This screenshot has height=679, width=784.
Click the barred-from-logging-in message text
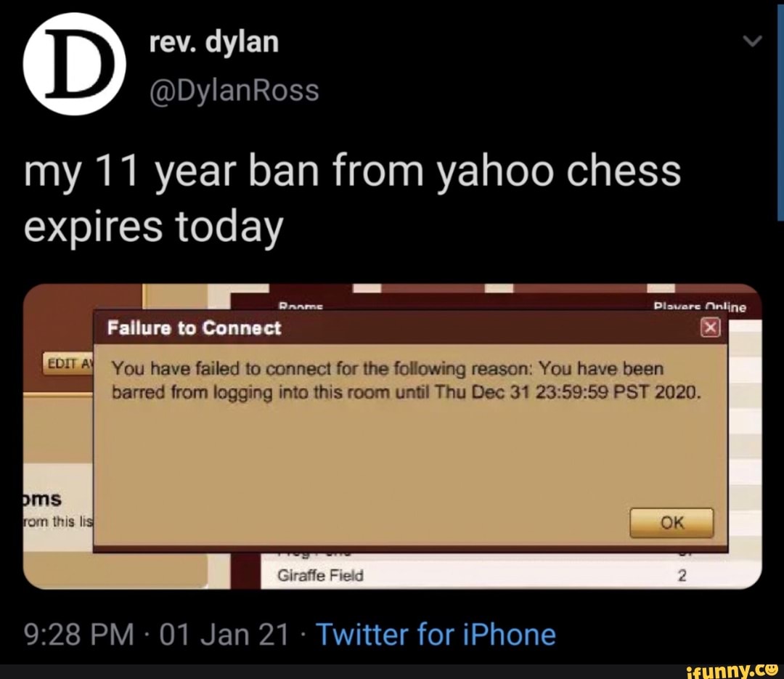pyautogui.click(x=407, y=381)
